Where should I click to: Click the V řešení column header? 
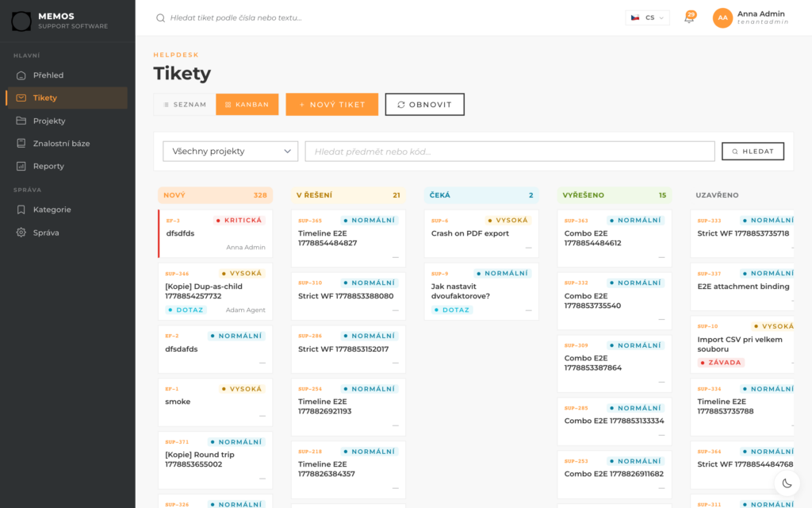pyautogui.click(x=348, y=195)
